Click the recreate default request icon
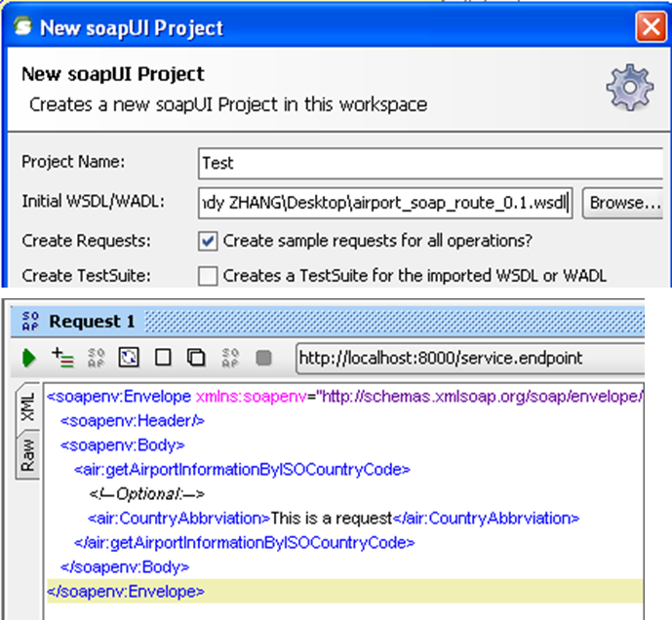Screen dimensions: 672x620 (129, 358)
